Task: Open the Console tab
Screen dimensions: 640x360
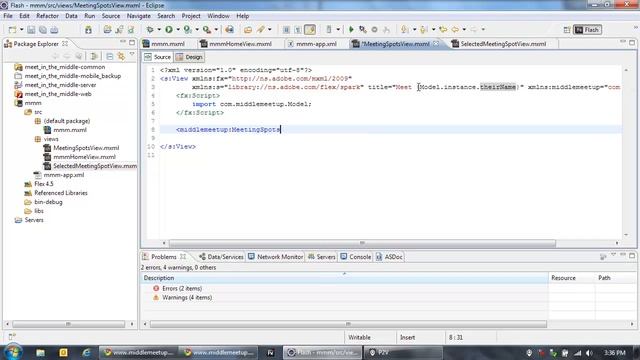Action: 356,257
